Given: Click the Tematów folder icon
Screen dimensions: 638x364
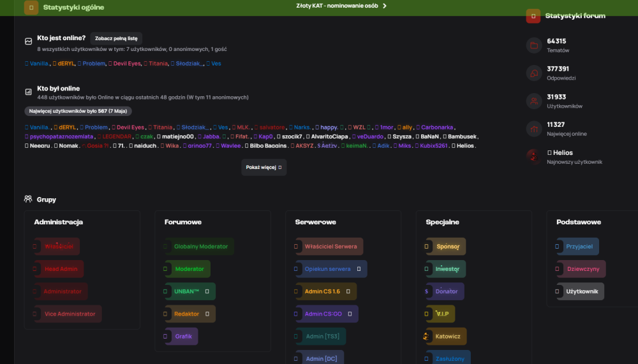Looking at the screenshot, I should pyautogui.click(x=534, y=45).
